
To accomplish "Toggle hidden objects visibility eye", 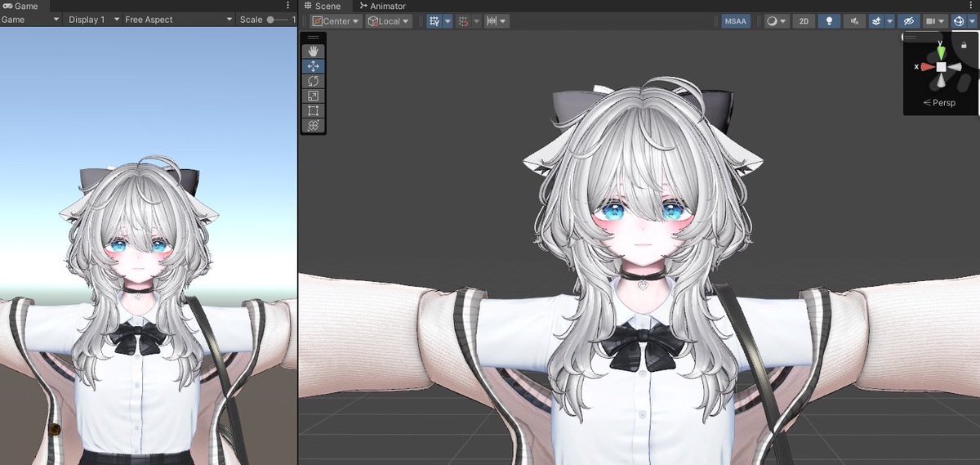I will pos(907,21).
